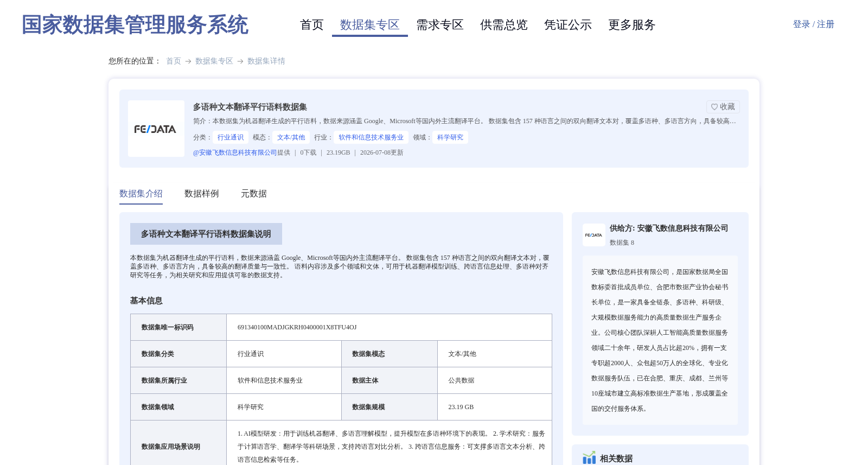Click the supplier FE/DATA small logo
The image size is (868, 465).
point(594,235)
